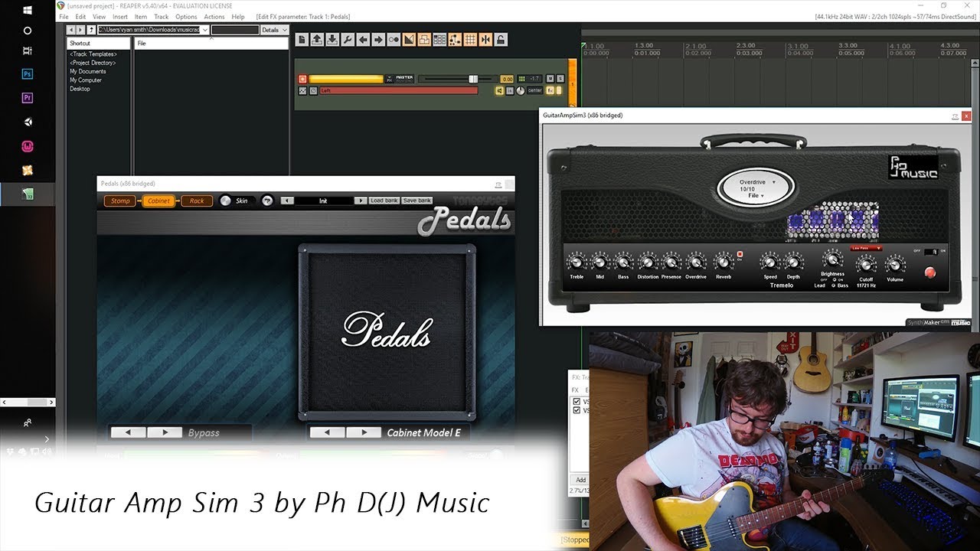Toggle snap toolbar icon

coord(485,40)
